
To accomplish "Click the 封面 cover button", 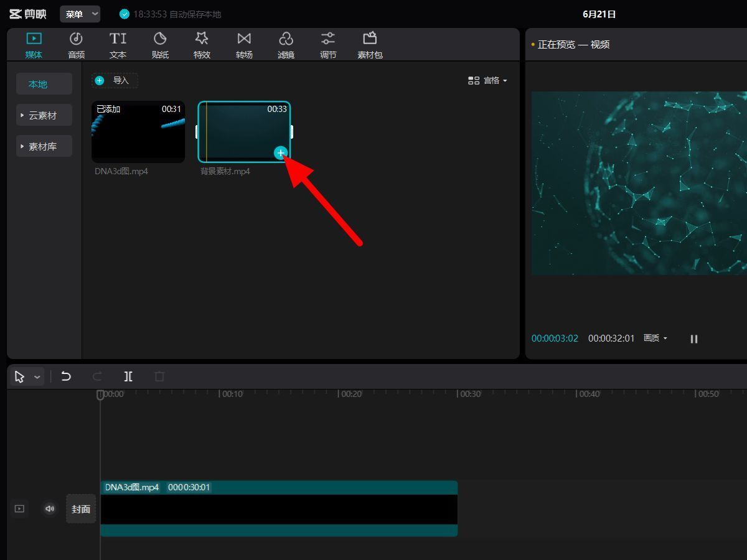I will click(x=81, y=509).
